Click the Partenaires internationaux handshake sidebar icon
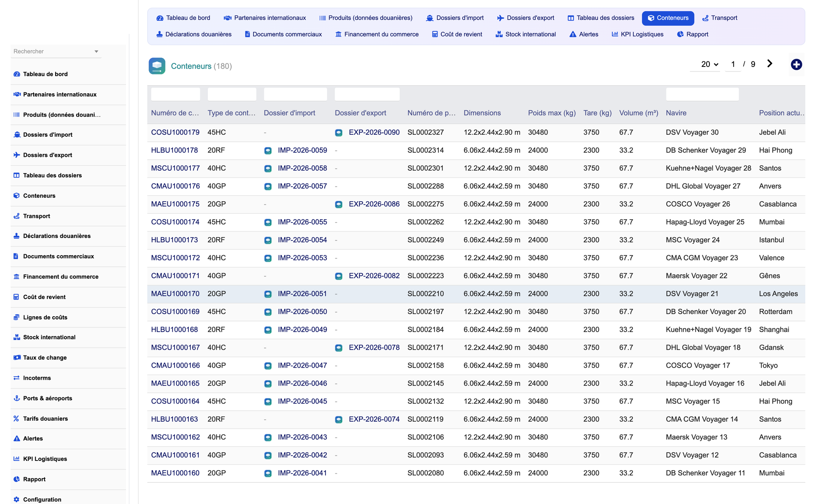This screenshot has height=504, width=814. [x=17, y=95]
